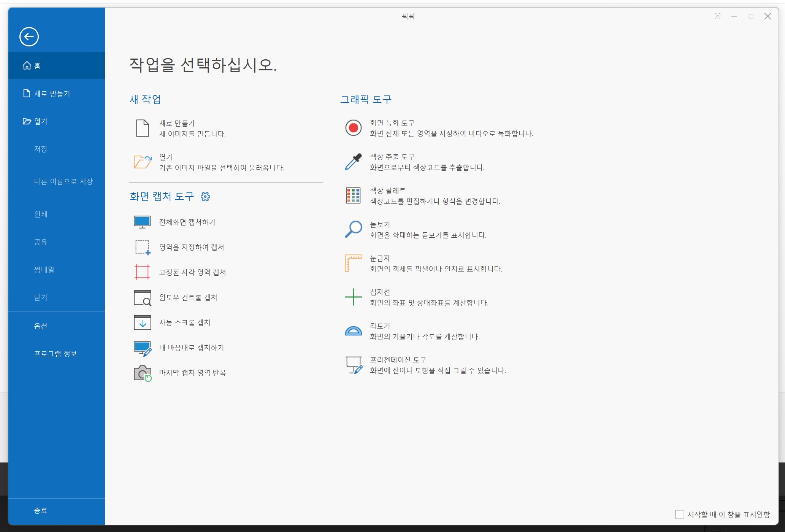Click the focus mode icon in title bar
785x532 pixels.
[717, 16]
